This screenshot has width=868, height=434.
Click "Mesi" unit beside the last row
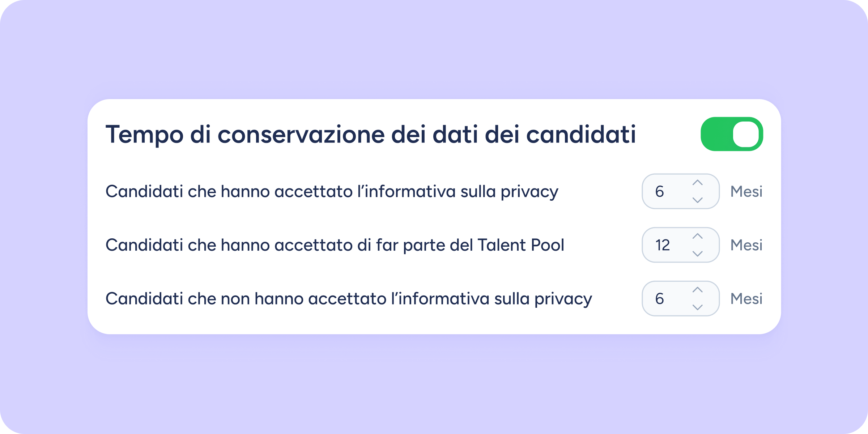[x=746, y=298]
